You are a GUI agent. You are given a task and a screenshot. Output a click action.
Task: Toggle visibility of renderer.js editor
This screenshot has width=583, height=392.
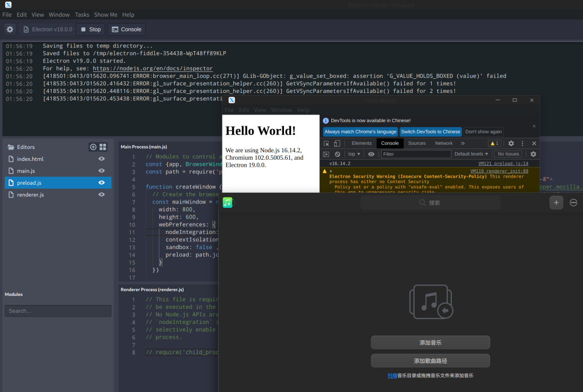coord(101,194)
